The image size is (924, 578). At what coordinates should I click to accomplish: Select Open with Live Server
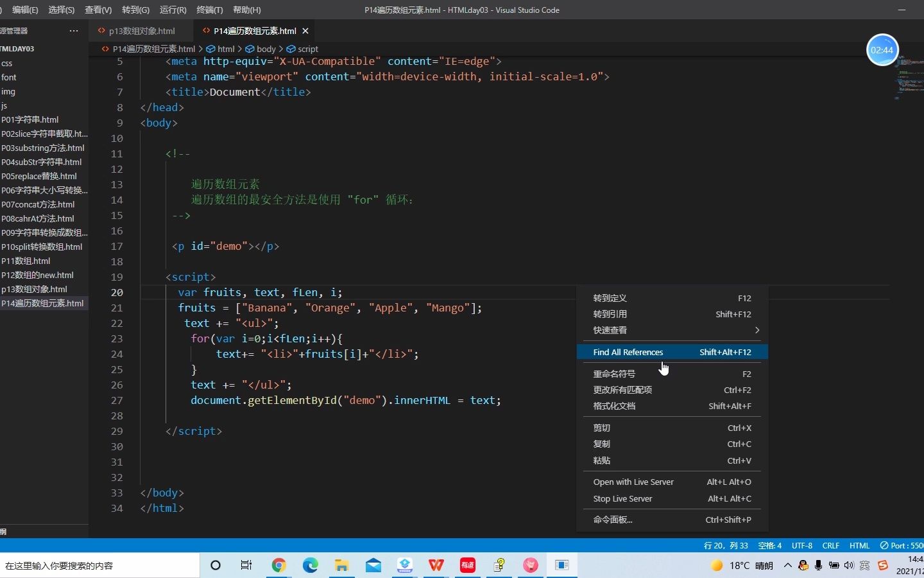pyautogui.click(x=672, y=482)
